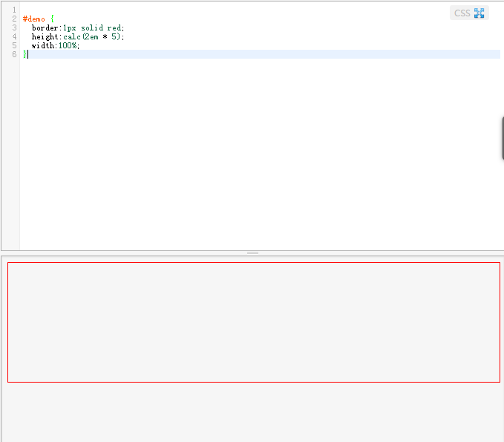Click the opening brace after #demo
The height and width of the screenshot is (442, 504).
click(x=53, y=19)
